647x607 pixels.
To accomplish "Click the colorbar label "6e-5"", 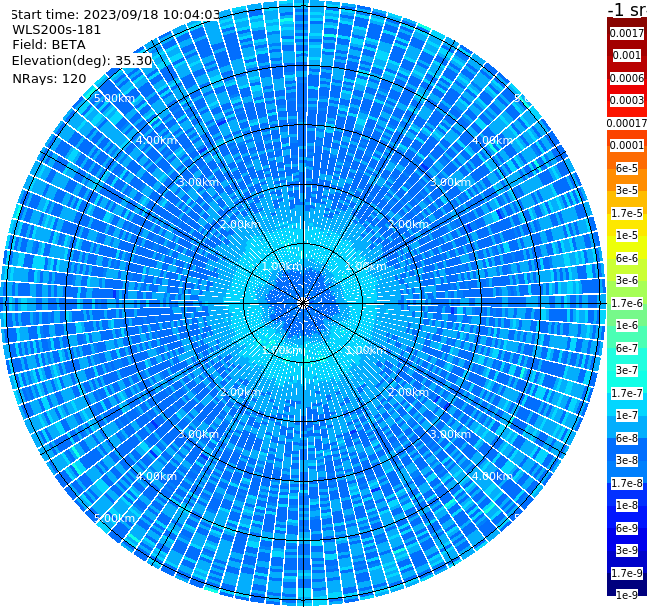I will (627, 168).
